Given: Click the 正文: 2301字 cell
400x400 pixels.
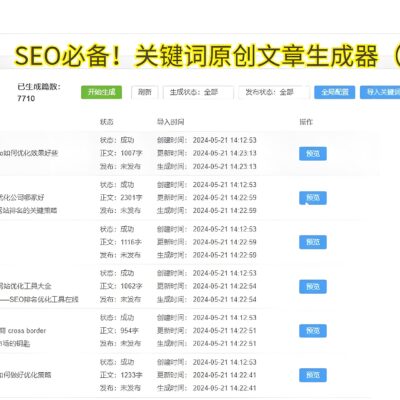Looking at the screenshot, I should (121, 198).
